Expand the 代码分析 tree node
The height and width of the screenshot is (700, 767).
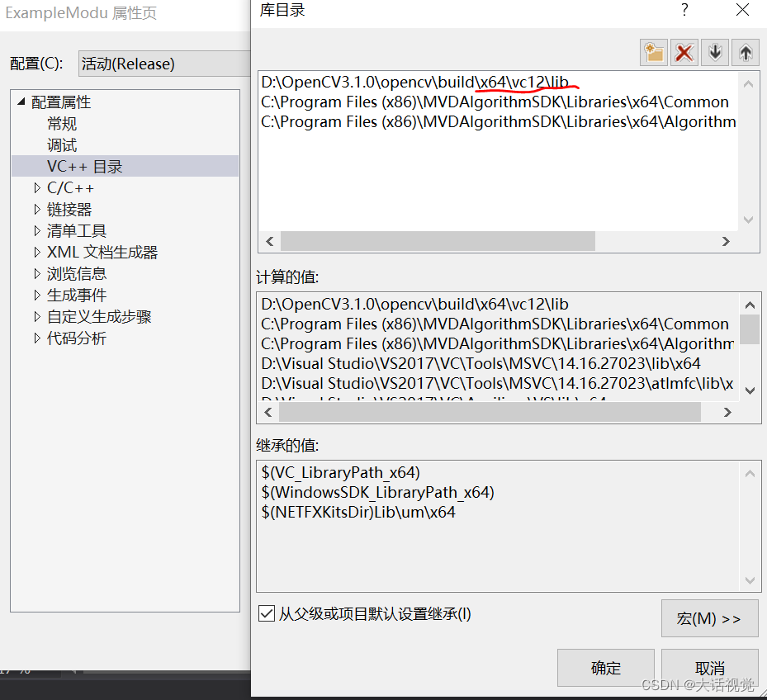(37, 338)
